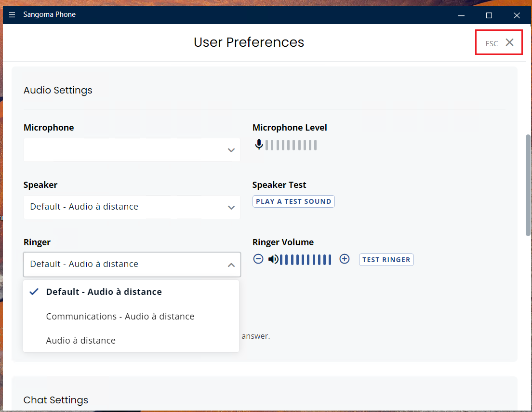
Task: Pick the plain Audio à distance option
Action: point(131,340)
